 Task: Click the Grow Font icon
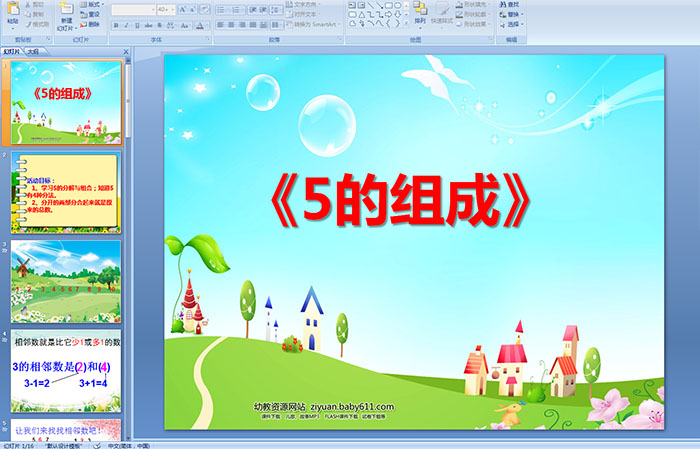[x=183, y=9]
